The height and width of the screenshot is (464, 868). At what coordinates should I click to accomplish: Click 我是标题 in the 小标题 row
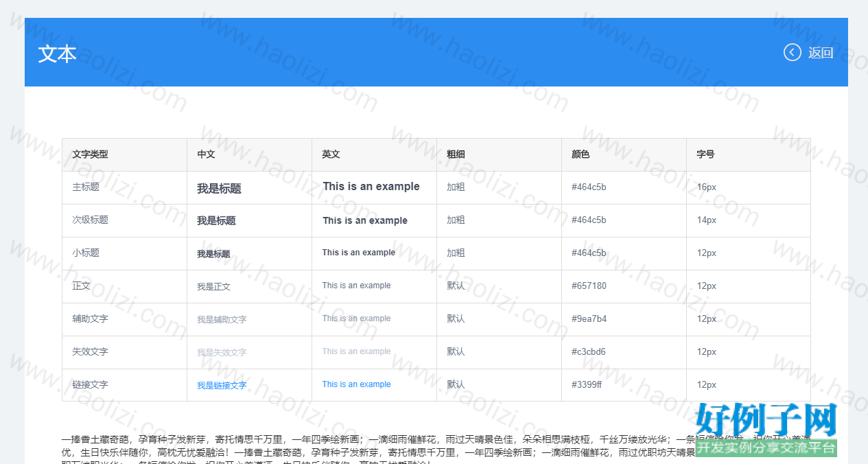(213, 254)
